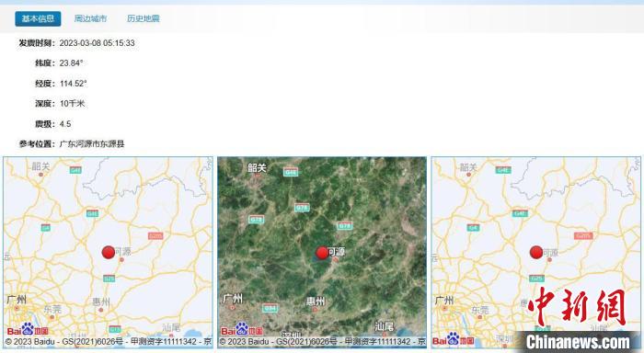Image resolution: width=644 pixels, height=353 pixels.
Task: Select 惠州 label on satellite map
Action: [x=315, y=301]
